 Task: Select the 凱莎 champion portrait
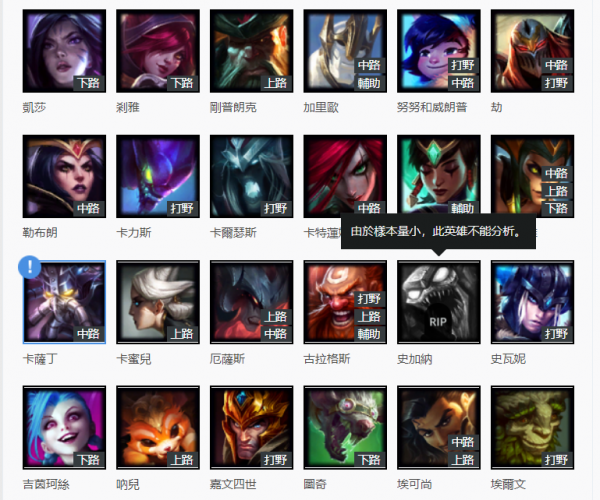click(64, 51)
